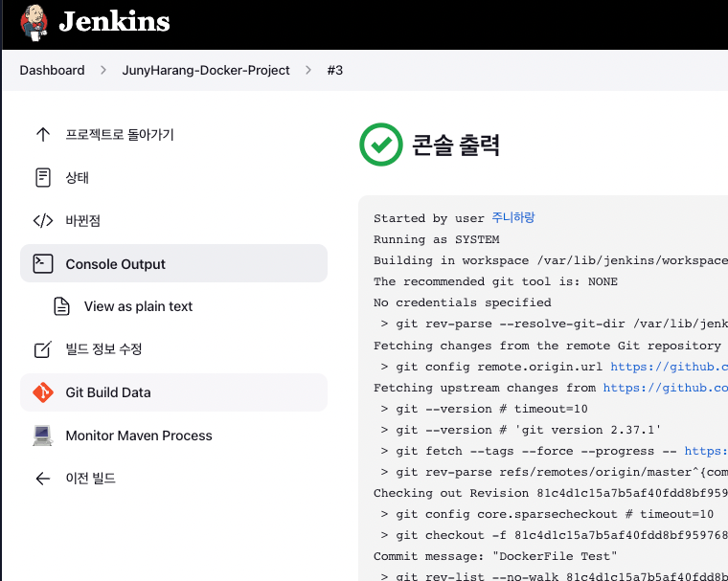
Task: Open 빌드 정보 수정 edit page
Action: (103, 349)
